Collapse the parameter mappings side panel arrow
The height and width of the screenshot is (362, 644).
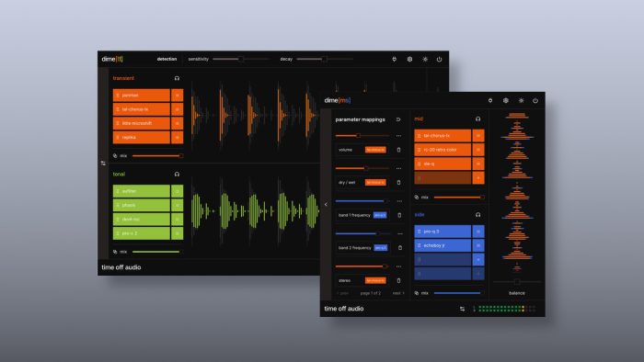pyautogui.click(x=326, y=204)
